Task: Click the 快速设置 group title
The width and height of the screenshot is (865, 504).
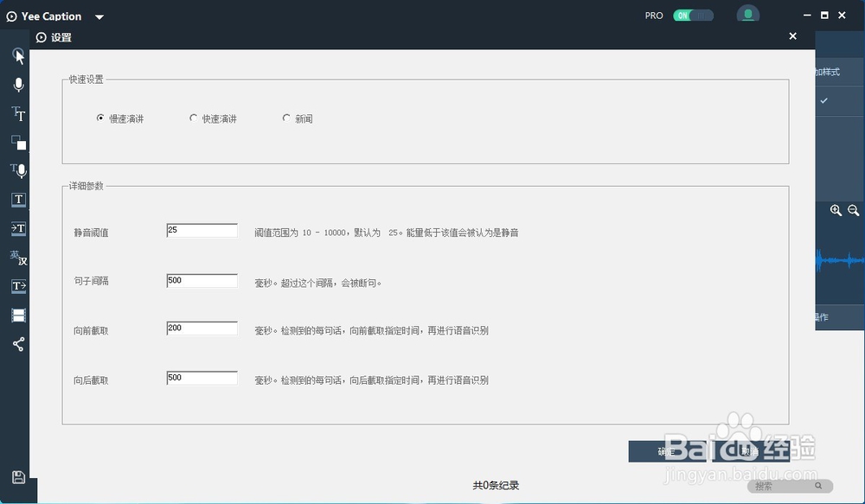Action: (86, 80)
